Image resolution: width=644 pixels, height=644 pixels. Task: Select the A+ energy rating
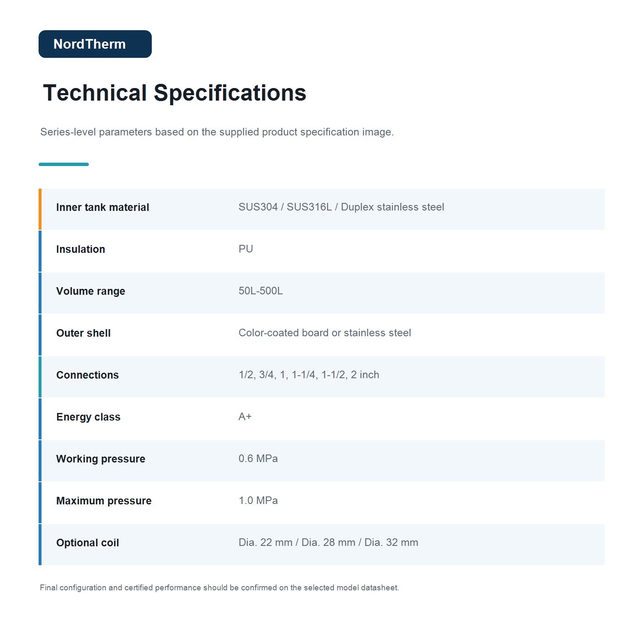point(245,417)
